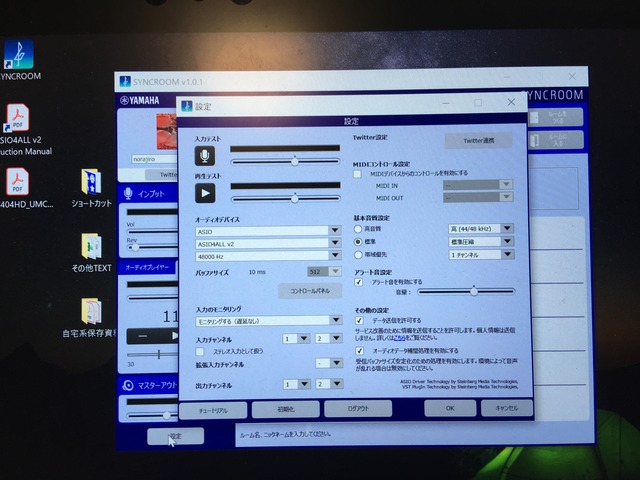Image resolution: width=640 pixels, height=480 pixels.
Task: Toggle the アラート音を有効にする checkbox
Action: pyautogui.click(x=359, y=282)
